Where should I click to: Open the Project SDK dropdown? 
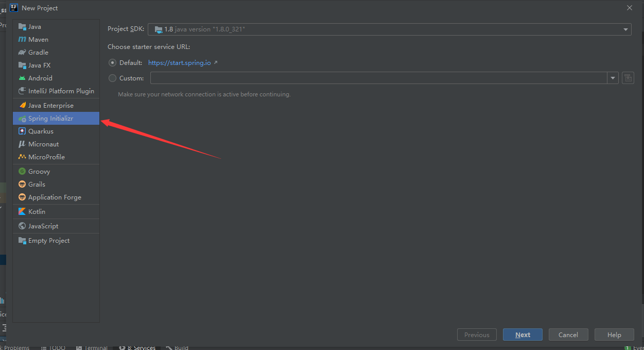[x=390, y=29]
